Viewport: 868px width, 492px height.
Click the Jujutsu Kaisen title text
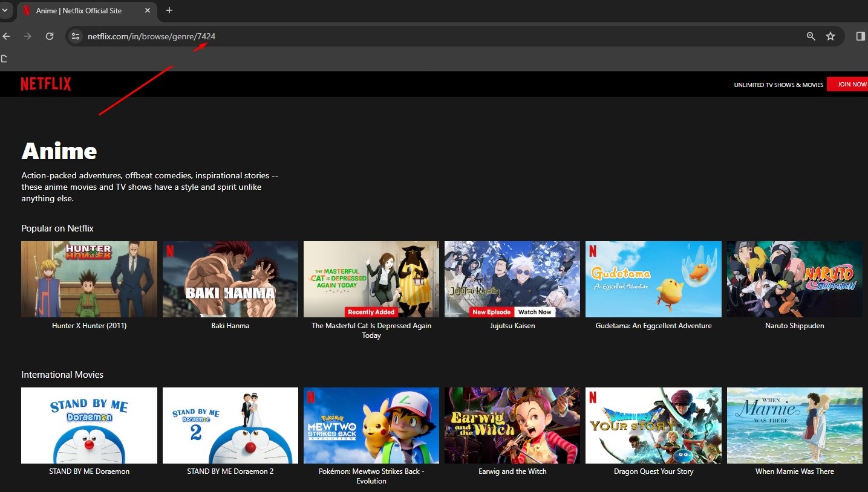pyautogui.click(x=512, y=326)
